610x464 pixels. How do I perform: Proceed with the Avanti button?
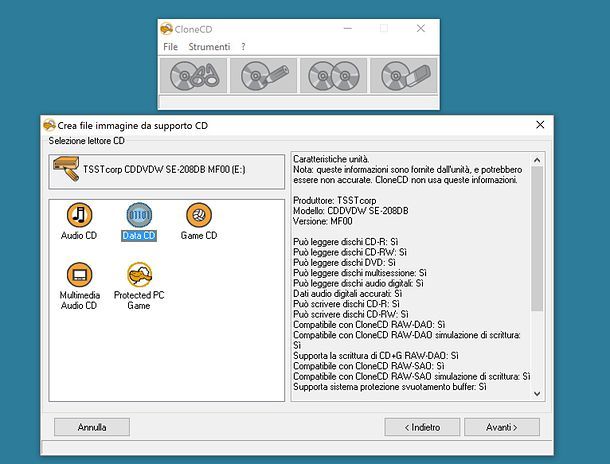coord(502,427)
